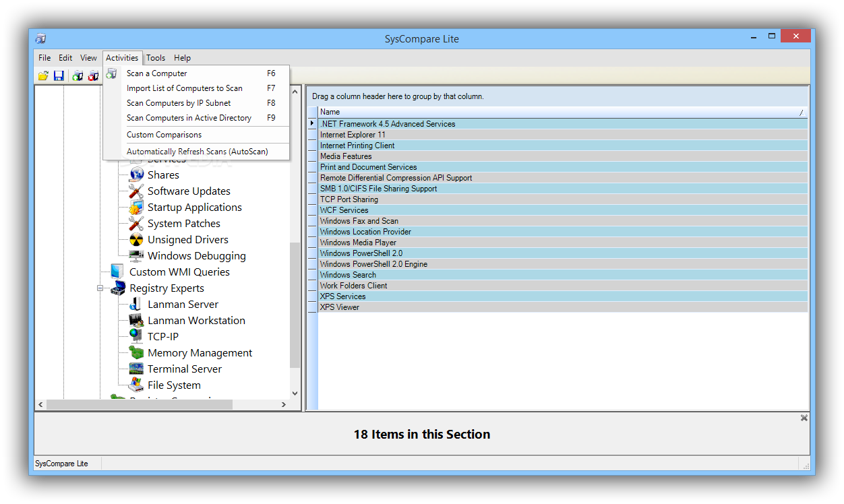This screenshot has width=844, height=504.
Task: Click the Windows Debugging icon
Action: tap(137, 255)
